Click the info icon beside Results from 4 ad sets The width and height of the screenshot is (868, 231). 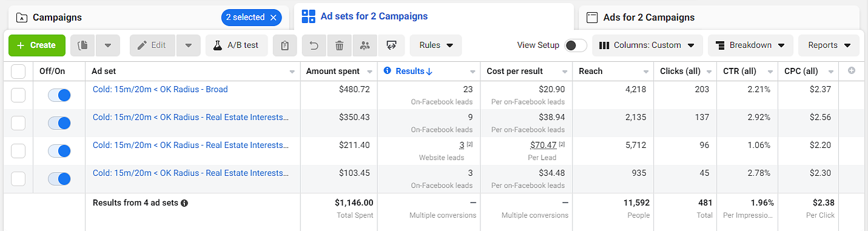coord(184,203)
